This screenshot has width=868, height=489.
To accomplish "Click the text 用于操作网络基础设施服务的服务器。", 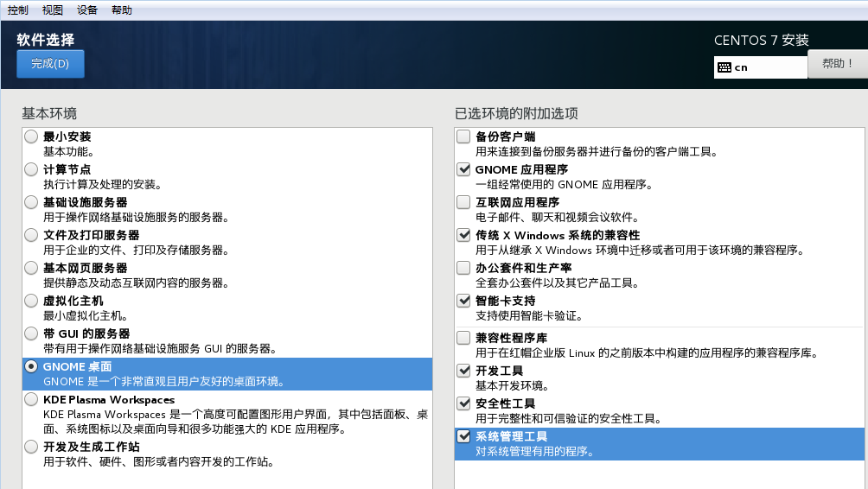I will (x=137, y=217).
